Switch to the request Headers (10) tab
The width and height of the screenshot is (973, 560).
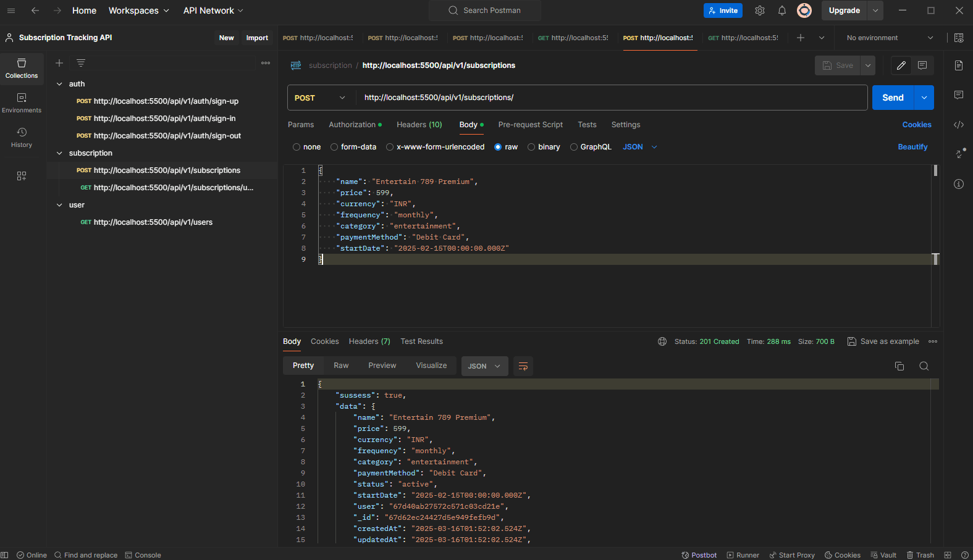(x=419, y=125)
